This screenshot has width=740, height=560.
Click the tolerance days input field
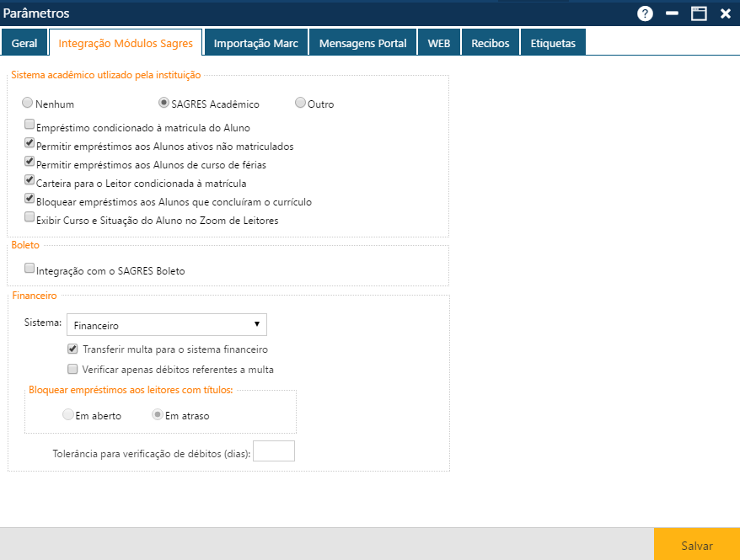point(273,451)
